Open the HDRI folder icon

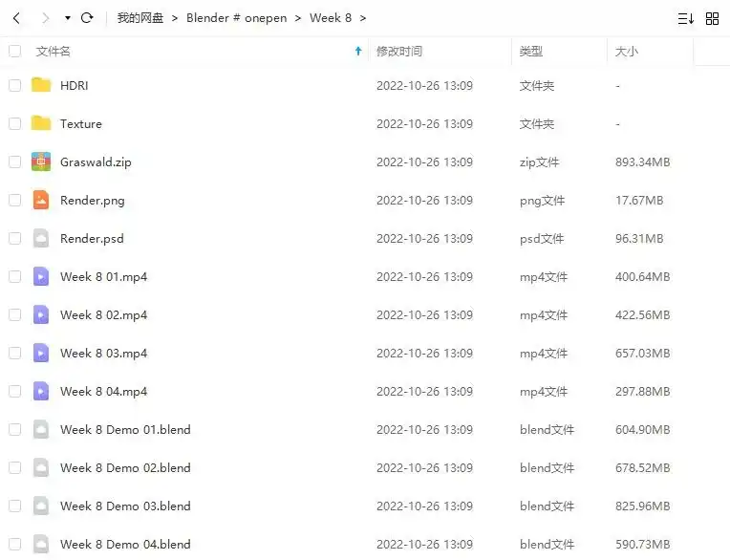tap(40, 86)
